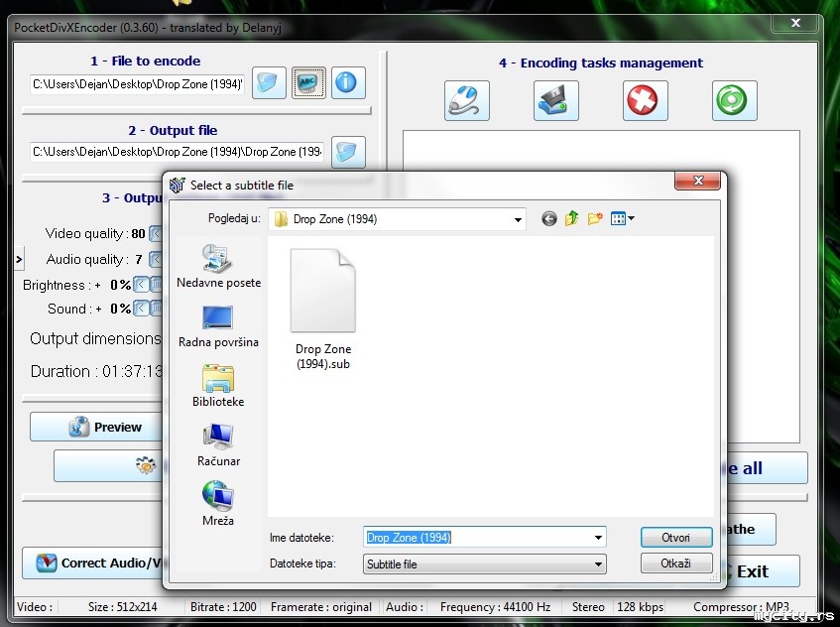Open the view menu icon in dialog
Screen dimensions: 840x627
point(623,218)
